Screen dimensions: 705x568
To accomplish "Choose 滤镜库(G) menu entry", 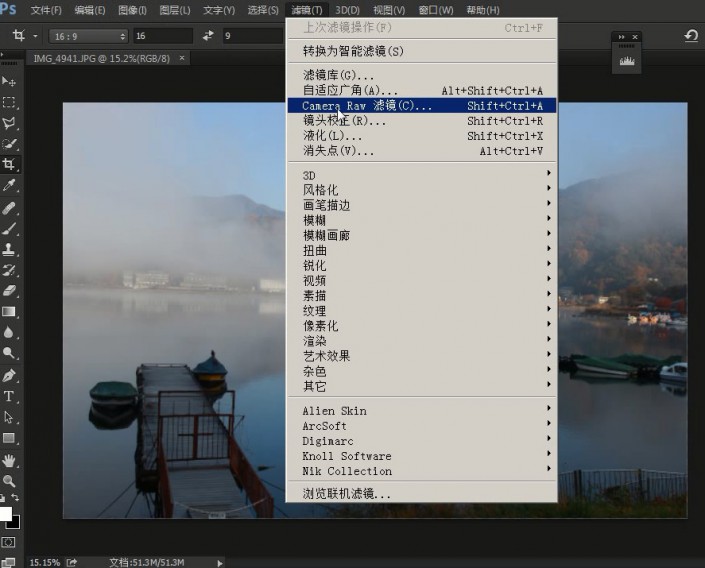I will click(422, 75).
